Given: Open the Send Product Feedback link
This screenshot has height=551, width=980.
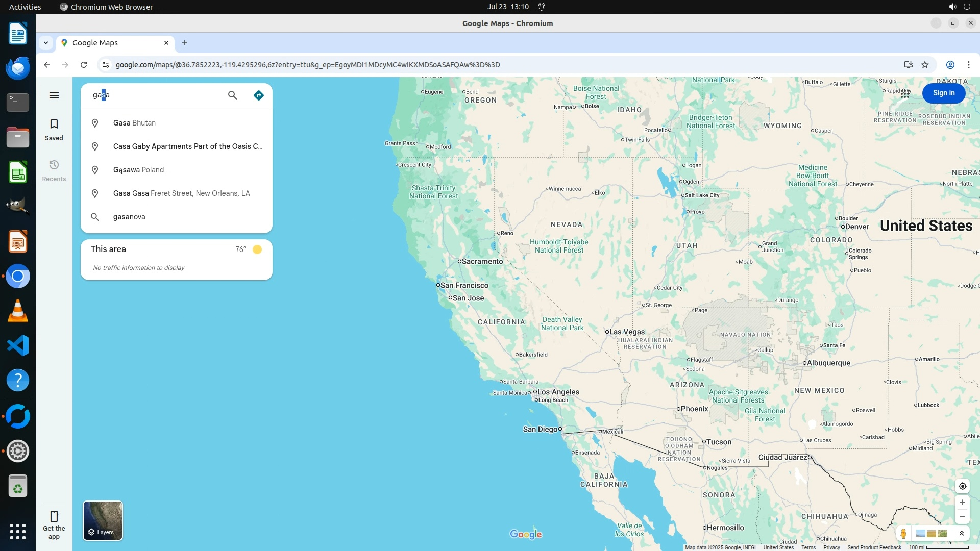Looking at the screenshot, I should [x=874, y=547].
